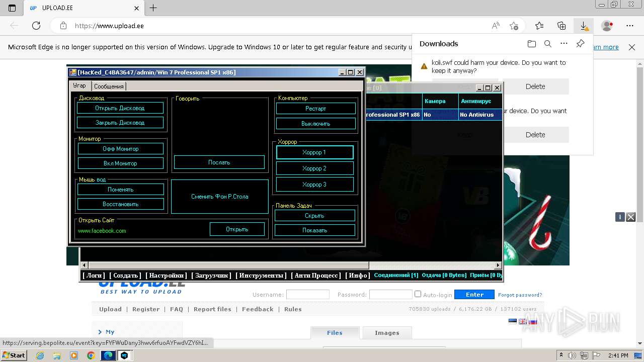Image resolution: width=644 pixels, height=362 pixels.
Task: Open Edge Settings and more menu
Action: pos(630,26)
